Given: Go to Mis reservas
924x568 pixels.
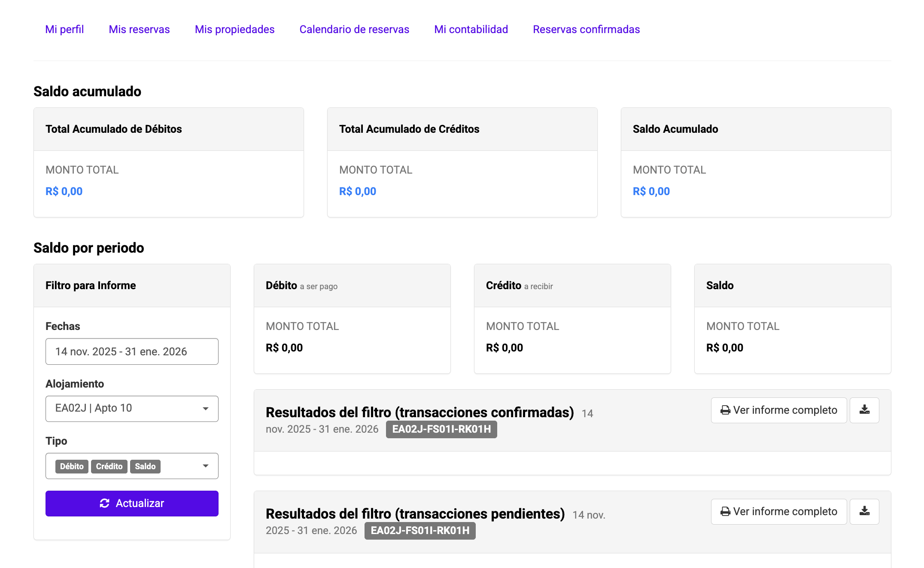Looking at the screenshot, I should pyautogui.click(x=139, y=29).
